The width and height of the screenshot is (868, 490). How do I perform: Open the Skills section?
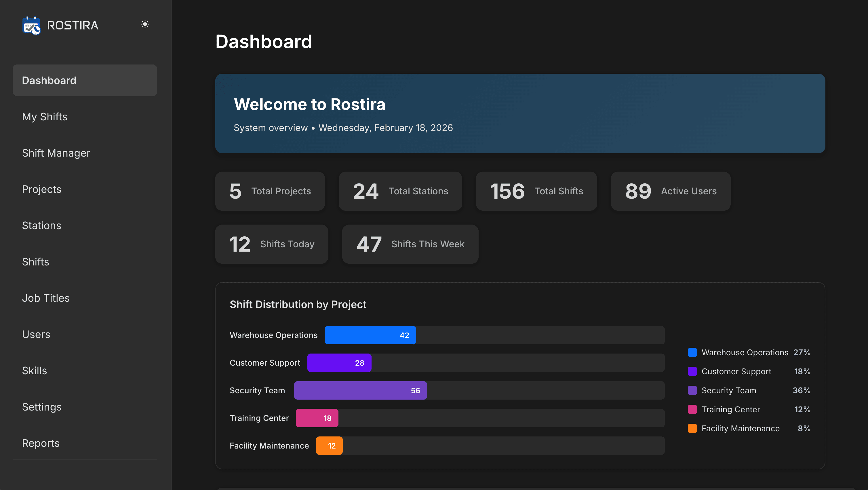click(34, 370)
